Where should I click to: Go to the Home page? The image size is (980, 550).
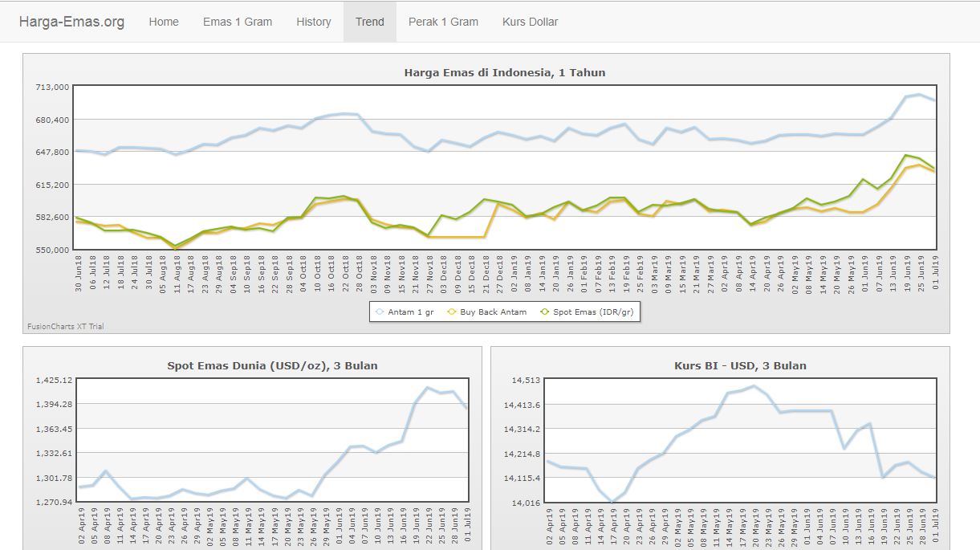pyautogui.click(x=164, y=22)
